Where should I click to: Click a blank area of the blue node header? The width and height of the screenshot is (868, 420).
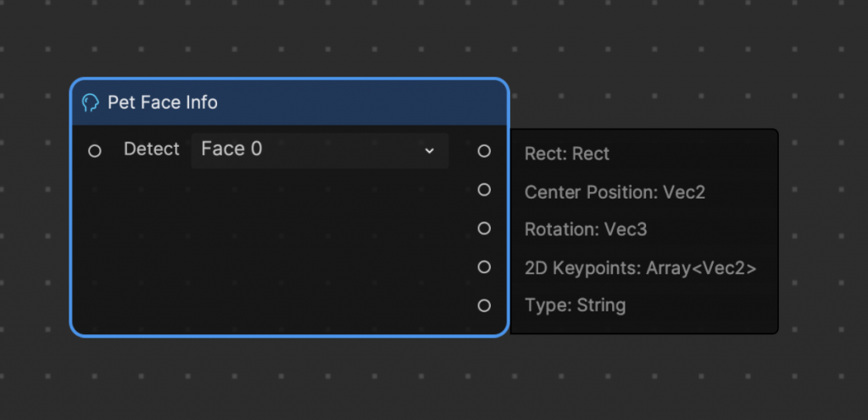[359, 103]
